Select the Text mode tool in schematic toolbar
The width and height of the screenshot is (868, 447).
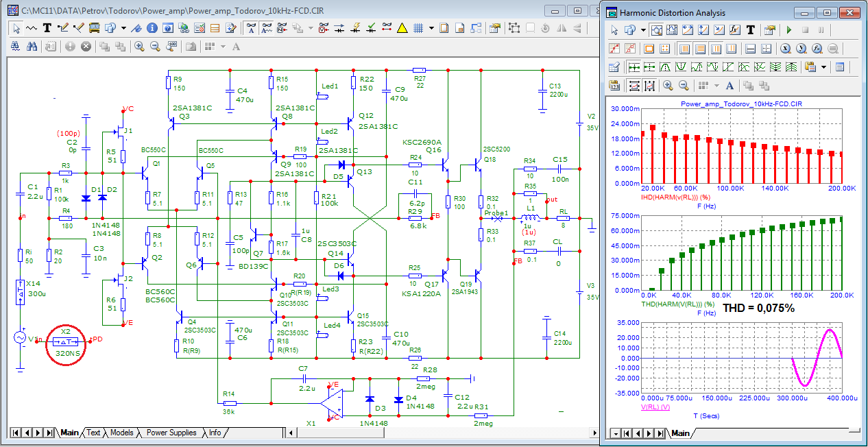point(47,28)
